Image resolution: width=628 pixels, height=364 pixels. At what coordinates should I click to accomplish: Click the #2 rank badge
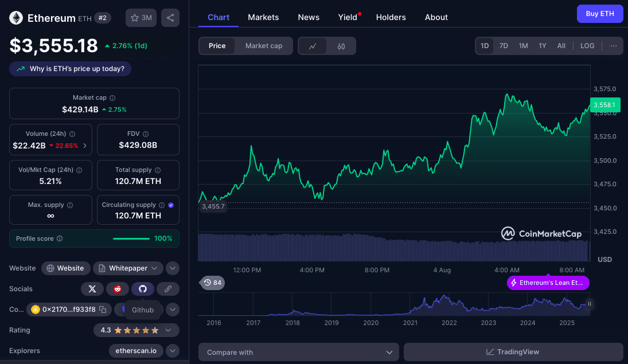tap(103, 18)
